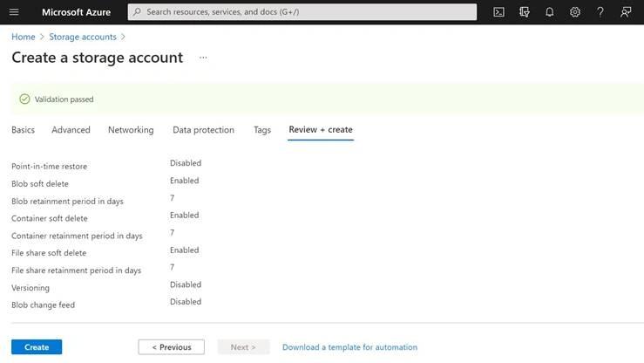The width and height of the screenshot is (644, 363).
Task: Click the Blob soft delete label
Action: point(40,184)
